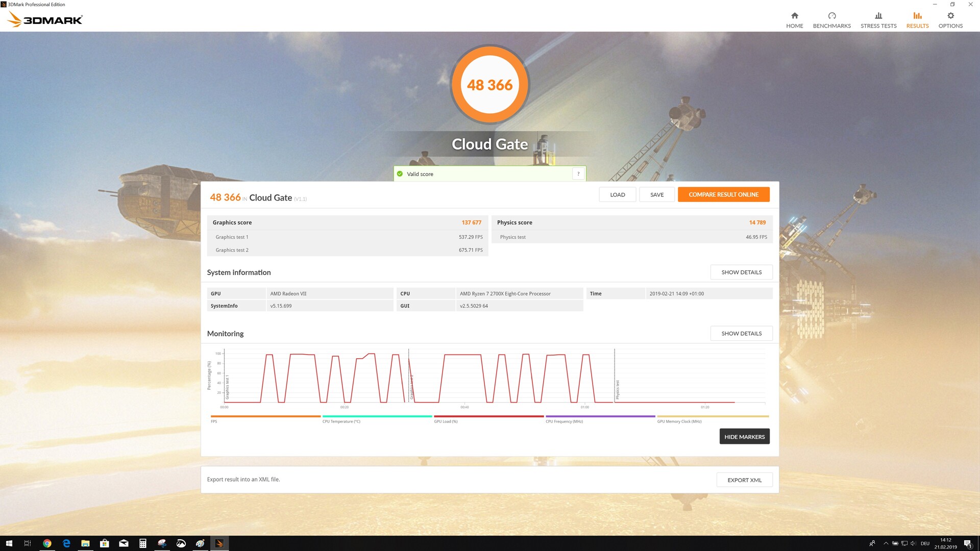Click Compare Result Online

click(x=723, y=194)
